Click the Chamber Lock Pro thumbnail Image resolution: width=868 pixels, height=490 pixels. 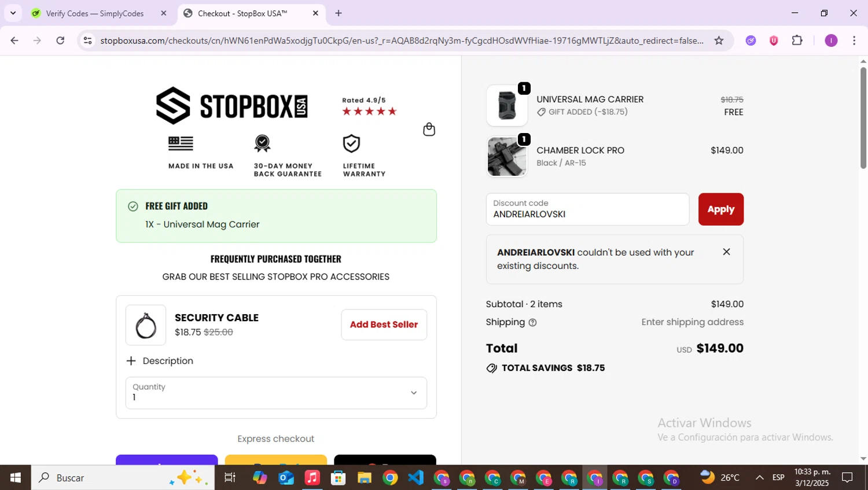[507, 156]
